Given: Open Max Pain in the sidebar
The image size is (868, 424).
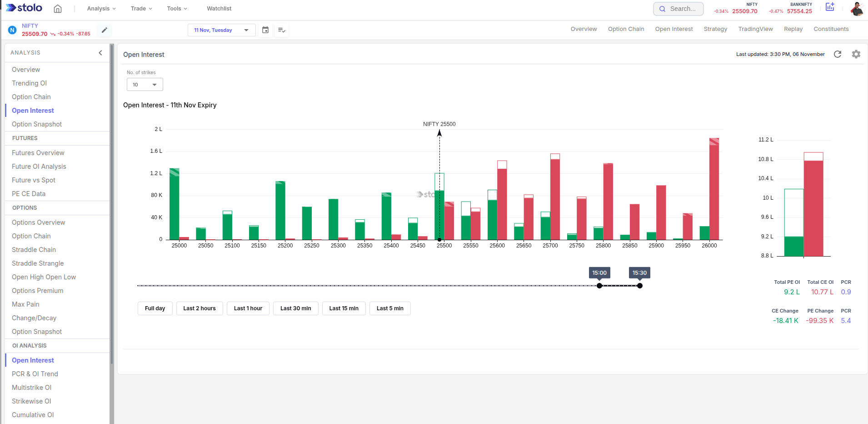Looking at the screenshot, I should (x=25, y=304).
